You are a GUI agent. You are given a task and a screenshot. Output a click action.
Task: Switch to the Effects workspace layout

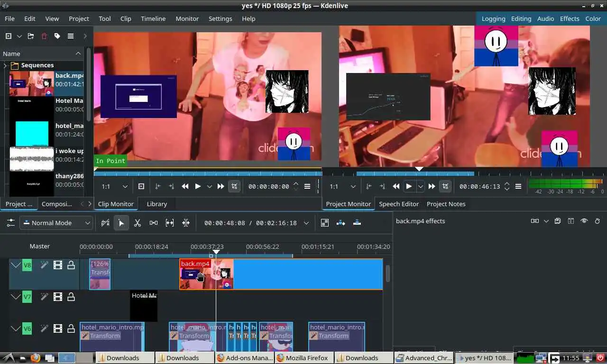click(570, 18)
